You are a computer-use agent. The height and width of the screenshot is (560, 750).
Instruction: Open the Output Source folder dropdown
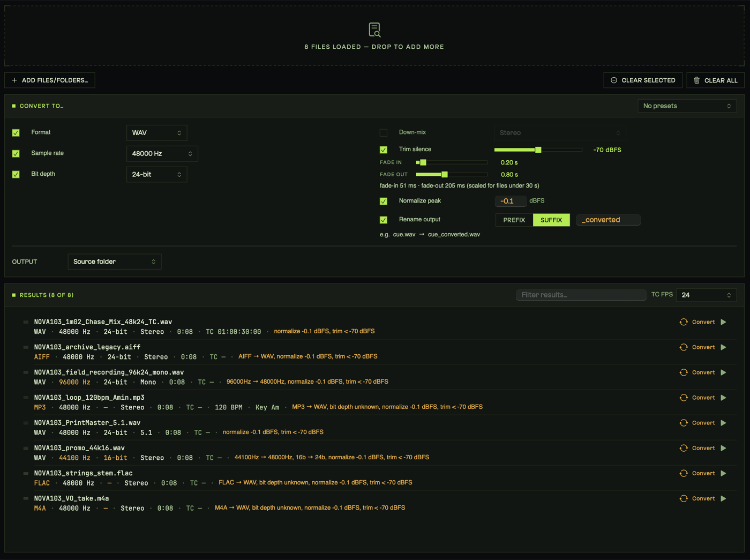115,262
